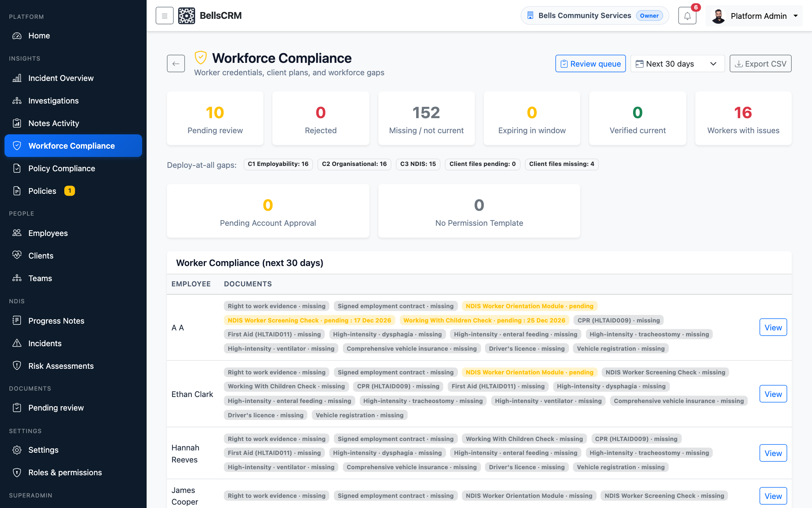This screenshot has height=508, width=812.
Task: Click the Export CSV button
Action: click(x=760, y=64)
